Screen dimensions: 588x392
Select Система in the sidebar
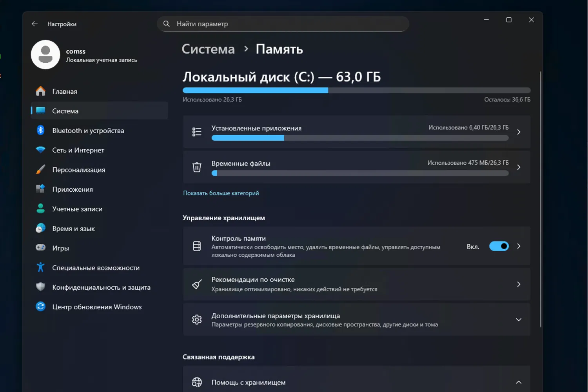tap(100, 111)
